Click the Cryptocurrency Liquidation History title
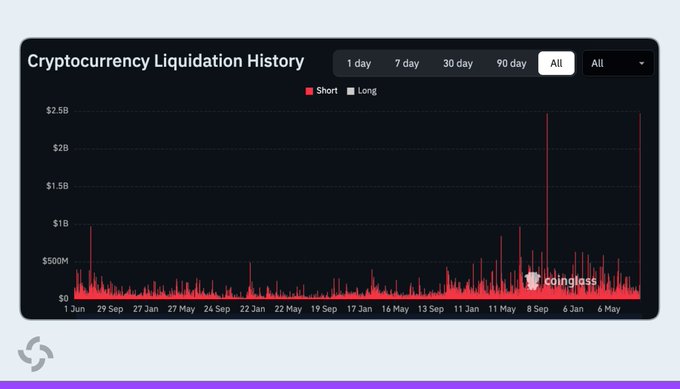The width and height of the screenshot is (680, 389). tap(166, 61)
